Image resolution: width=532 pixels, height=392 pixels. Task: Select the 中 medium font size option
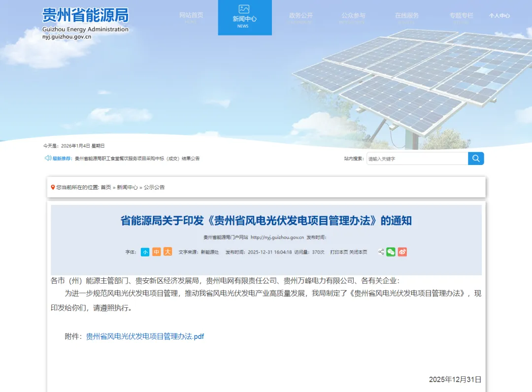(156, 252)
